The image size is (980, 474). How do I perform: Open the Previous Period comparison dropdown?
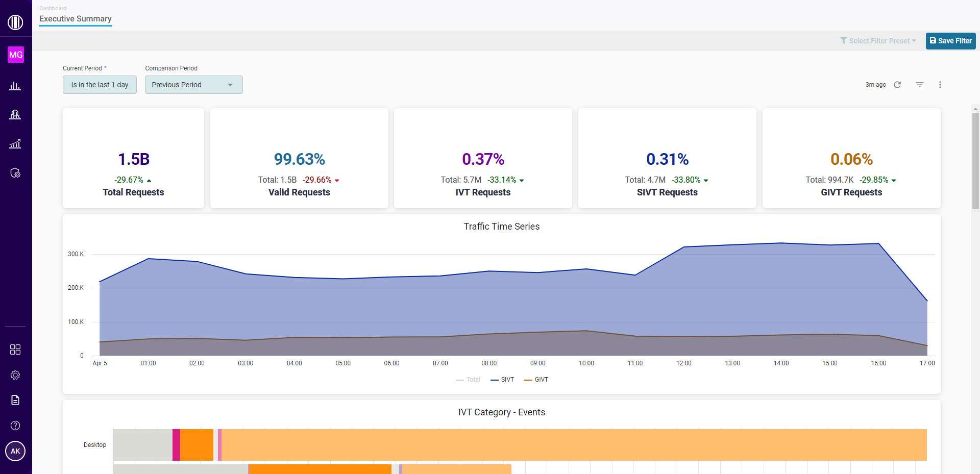193,85
